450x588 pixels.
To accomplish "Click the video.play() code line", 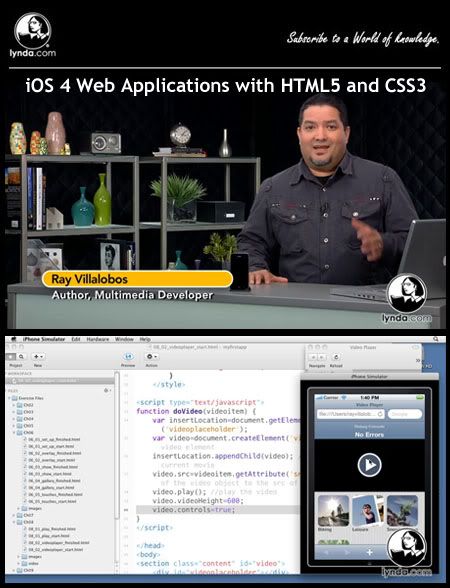I will [215, 492].
